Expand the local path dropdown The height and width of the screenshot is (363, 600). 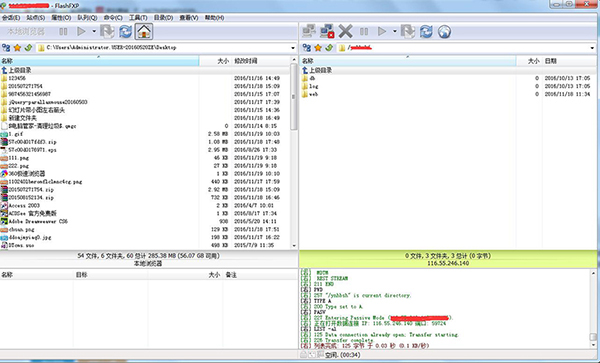(293, 48)
